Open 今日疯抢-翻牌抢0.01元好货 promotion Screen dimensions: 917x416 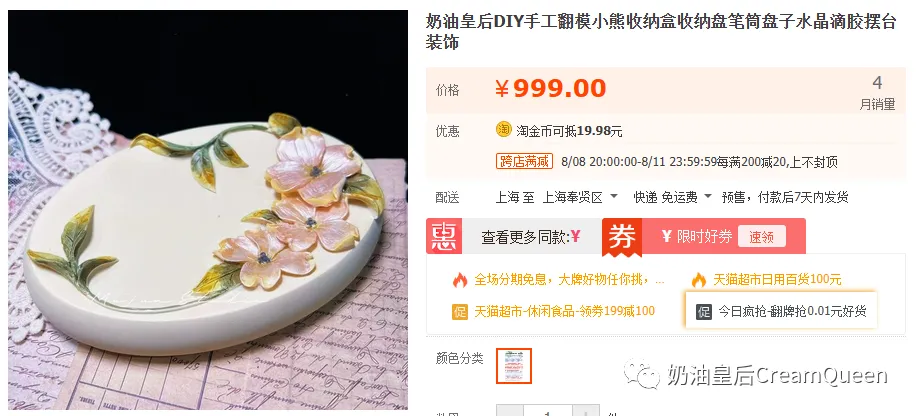[x=792, y=311]
